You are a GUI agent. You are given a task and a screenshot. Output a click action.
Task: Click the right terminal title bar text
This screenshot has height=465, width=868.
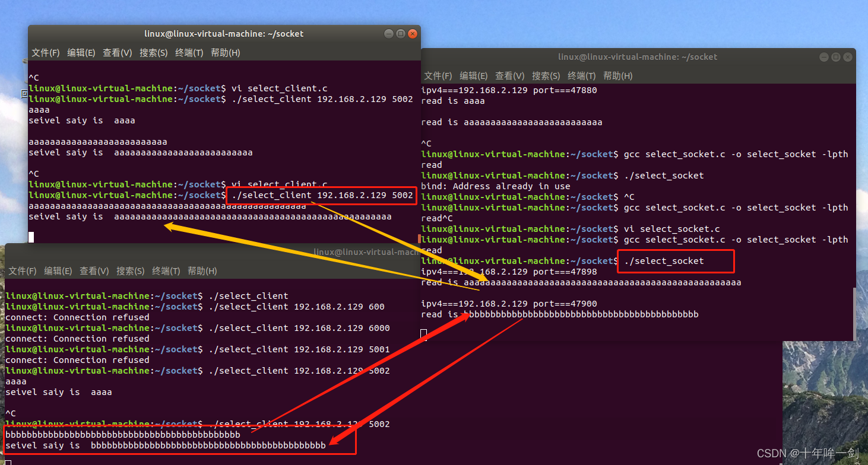[x=638, y=57]
